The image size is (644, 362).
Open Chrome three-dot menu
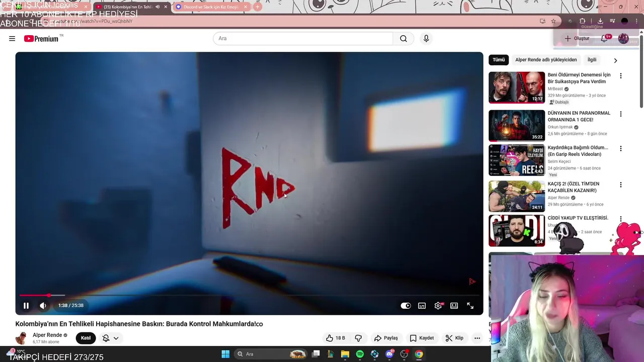636,21
